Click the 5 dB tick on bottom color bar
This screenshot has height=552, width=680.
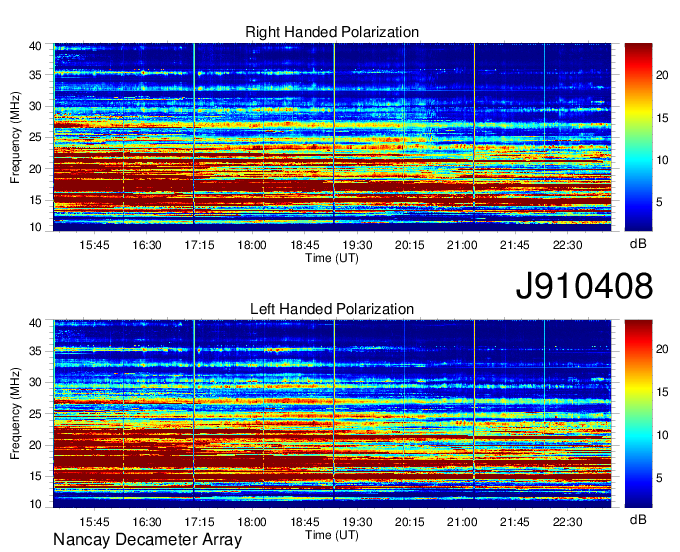click(659, 478)
